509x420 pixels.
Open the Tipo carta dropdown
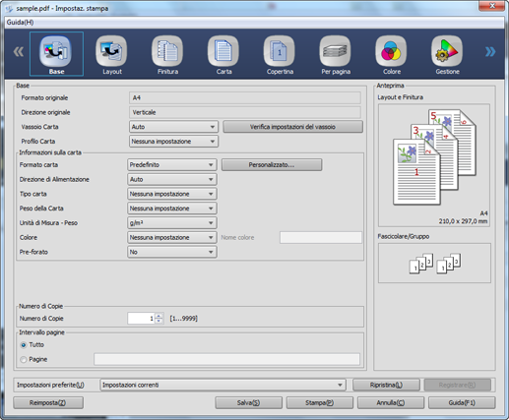tap(172, 194)
